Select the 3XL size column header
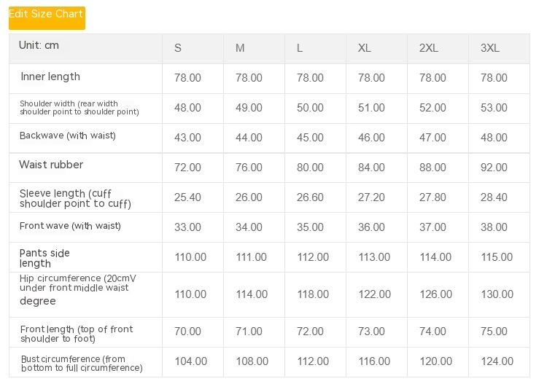Screen dimensions: 539x392 tap(490, 48)
